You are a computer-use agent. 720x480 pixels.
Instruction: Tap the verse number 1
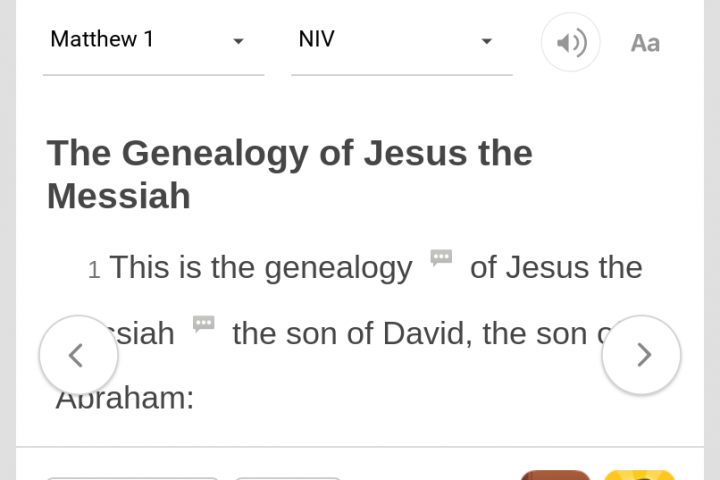coord(94,270)
